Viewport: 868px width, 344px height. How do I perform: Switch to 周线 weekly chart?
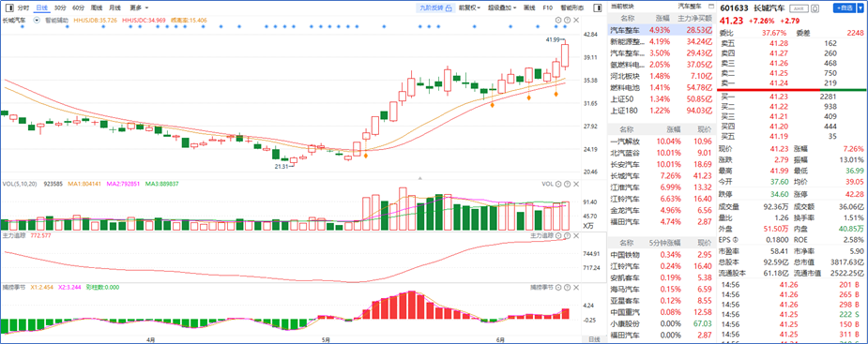pyautogui.click(x=97, y=7)
